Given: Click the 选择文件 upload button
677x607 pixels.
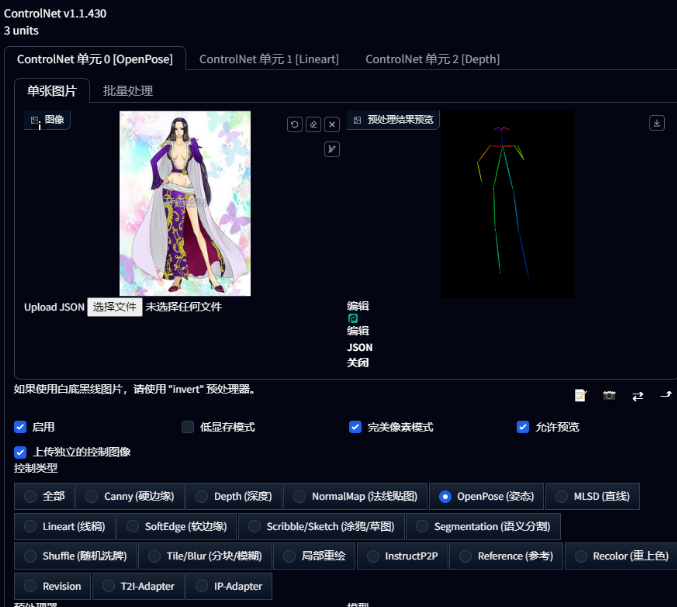Looking at the screenshot, I should coord(115,307).
